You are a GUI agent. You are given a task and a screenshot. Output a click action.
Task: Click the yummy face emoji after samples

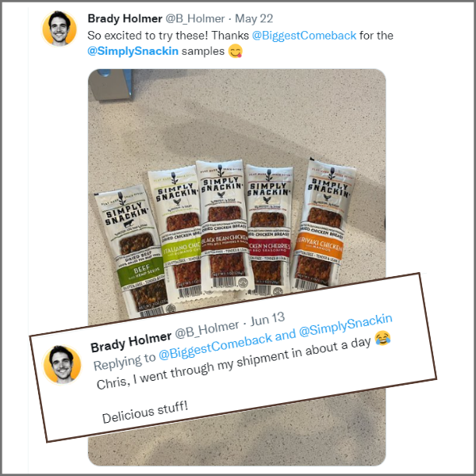click(236, 51)
